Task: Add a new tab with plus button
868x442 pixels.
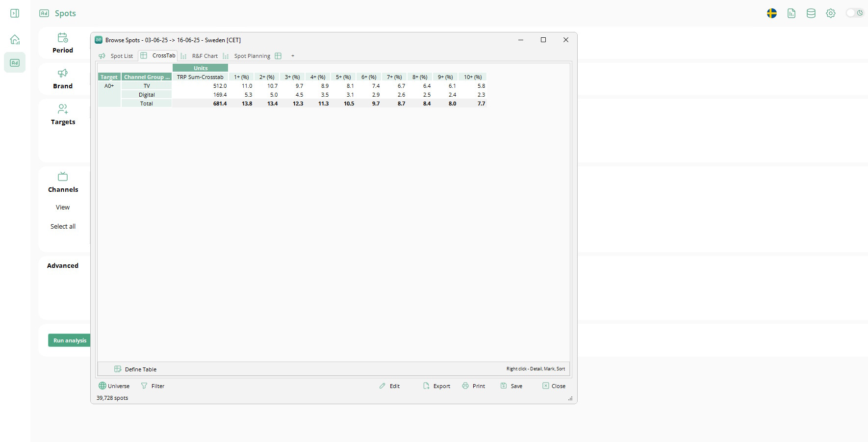Action: click(x=293, y=56)
